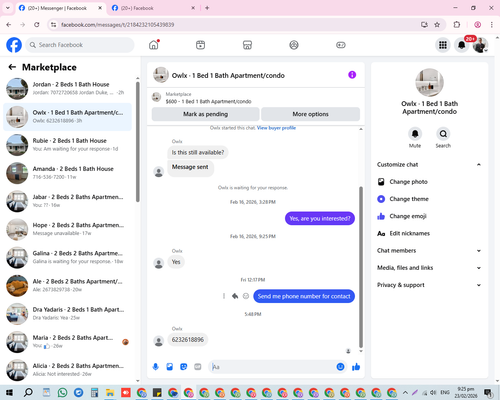This screenshot has width=500, height=400.
Task: Click the message thread scrollbar
Action: point(361,267)
